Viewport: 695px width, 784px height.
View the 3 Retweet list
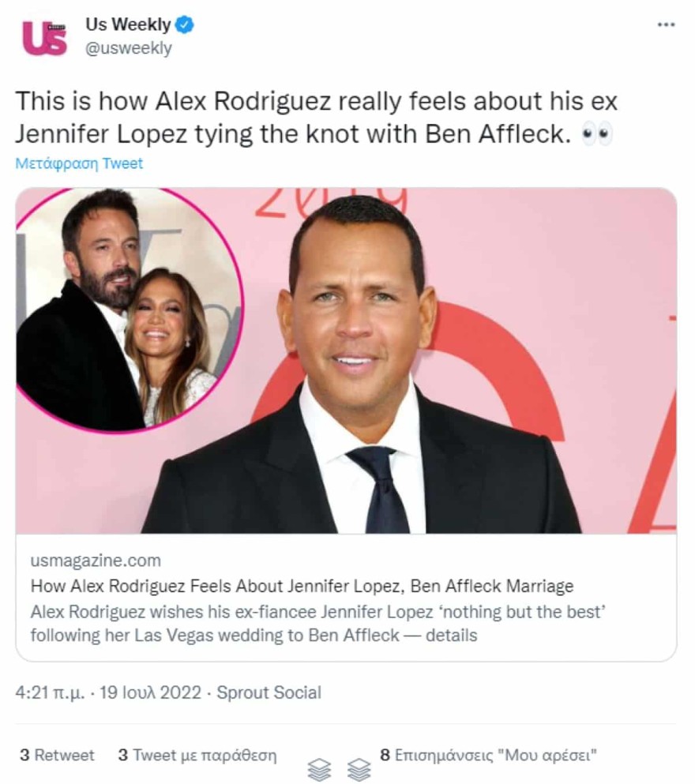57,755
